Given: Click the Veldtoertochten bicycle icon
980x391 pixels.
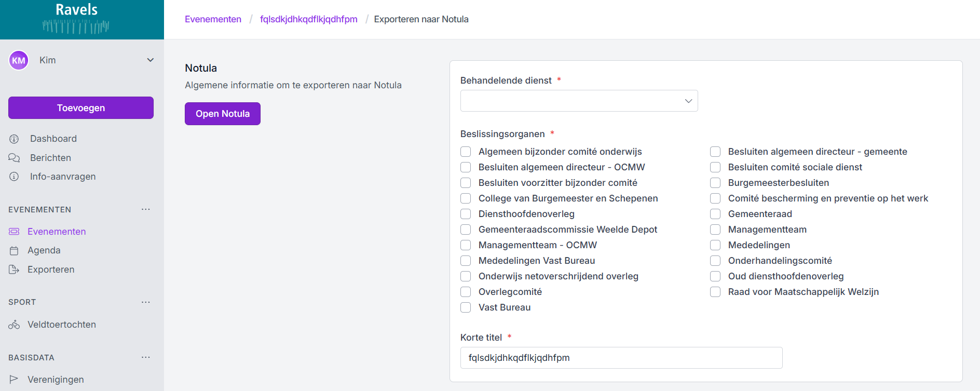Looking at the screenshot, I should click(x=14, y=325).
